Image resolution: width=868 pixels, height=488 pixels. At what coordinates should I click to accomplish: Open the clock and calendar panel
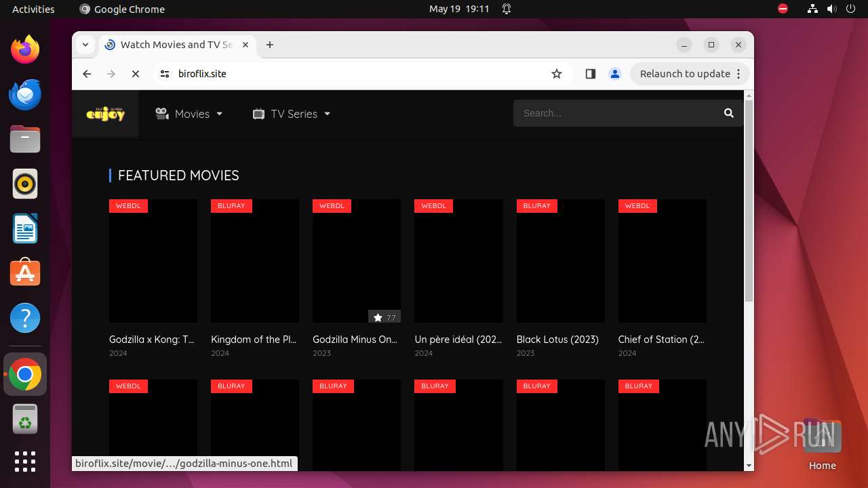click(x=459, y=9)
